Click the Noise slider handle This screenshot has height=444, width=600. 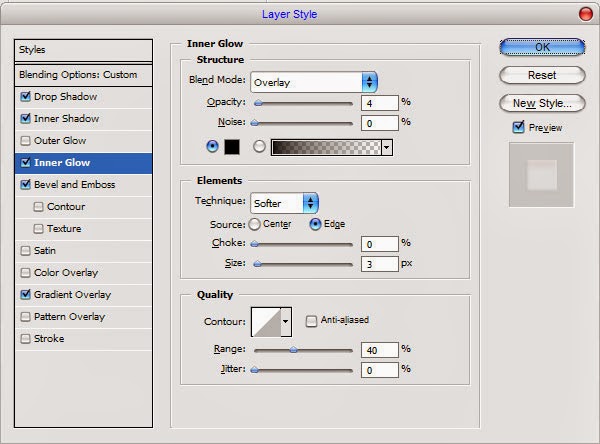(x=255, y=123)
